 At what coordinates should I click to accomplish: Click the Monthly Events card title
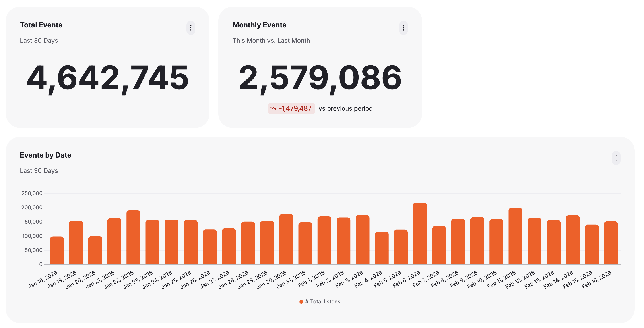259,25
